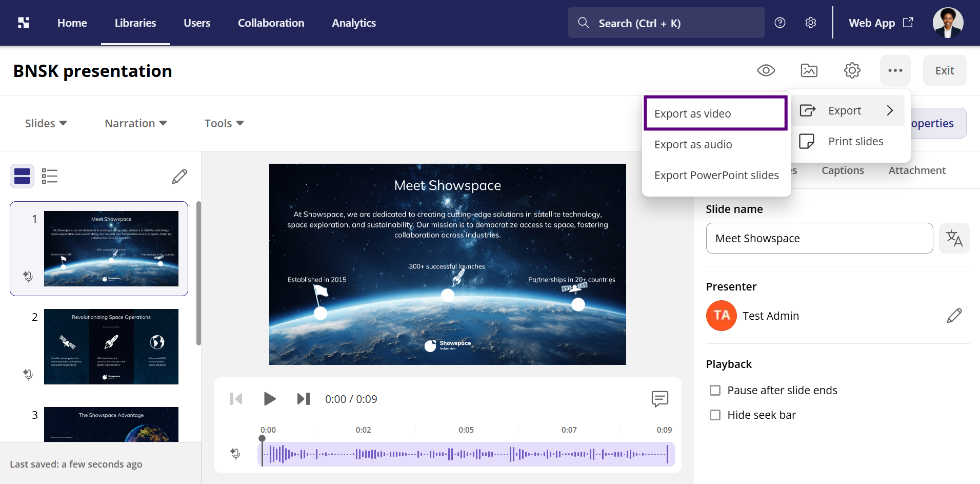Click the pencil edit icon above slides
Image resolution: width=980 pixels, height=484 pixels.
(x=179, y=176)
